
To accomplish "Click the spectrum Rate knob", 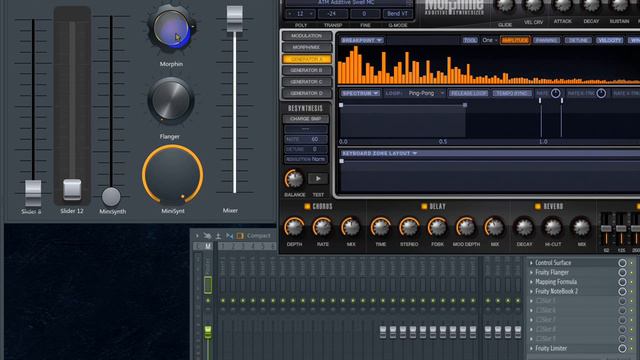I will click(556, 93).
